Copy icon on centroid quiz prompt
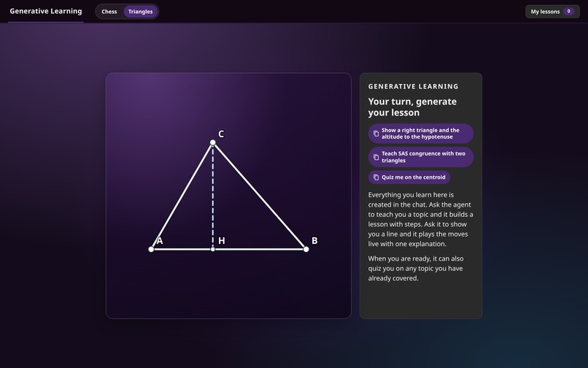The width and height of the screenshot is (588, 368). pyautogui.click(x=376, y=177)
